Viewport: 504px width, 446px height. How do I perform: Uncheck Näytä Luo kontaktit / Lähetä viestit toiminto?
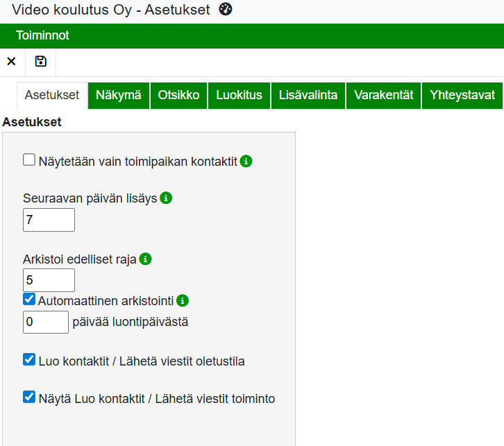pos(29,397)
